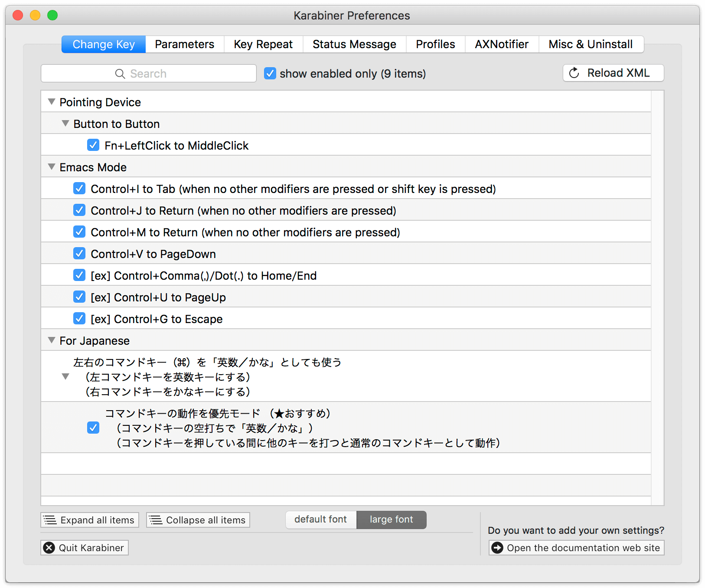
Task: Uncheck Control+U to PageUp
Action: tap(79, 297)
